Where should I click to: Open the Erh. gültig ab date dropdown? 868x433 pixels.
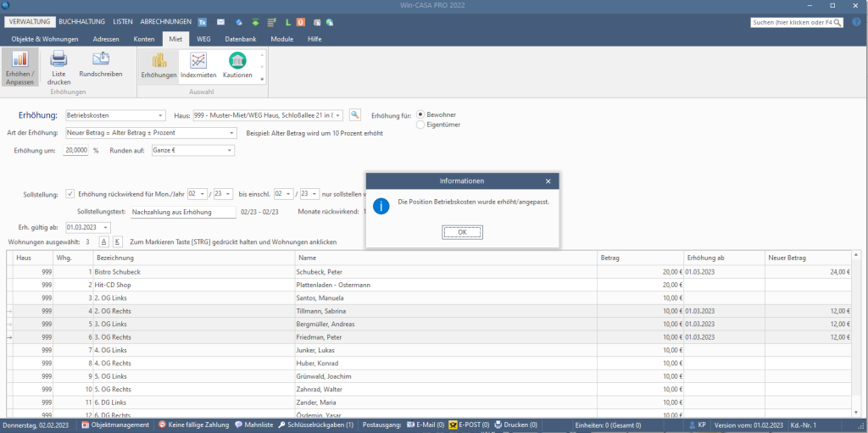coord(105,228)
